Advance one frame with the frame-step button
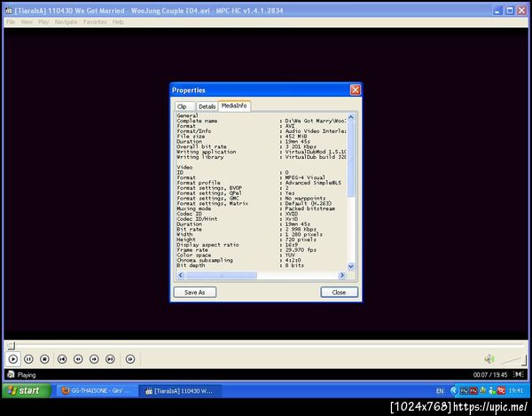This screenshot has height=416, width=532. click(x=130, y=359)
